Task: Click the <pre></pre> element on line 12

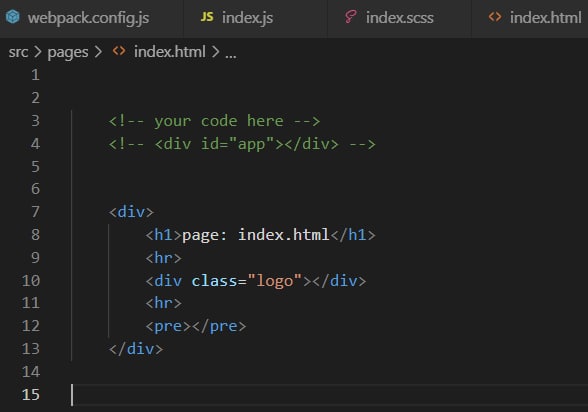Action: [x=196, y=326]
